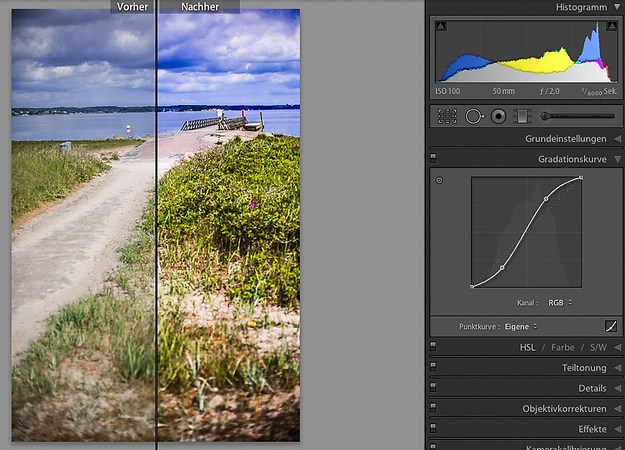
Task: Toggle the Details panel switch
Action: coord(433,388)
